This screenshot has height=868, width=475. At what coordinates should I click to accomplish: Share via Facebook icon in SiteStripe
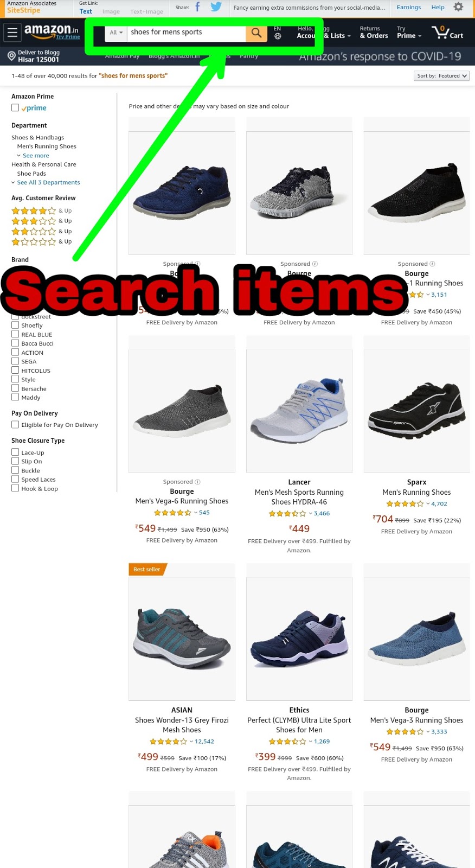click(x=197, y=7)
